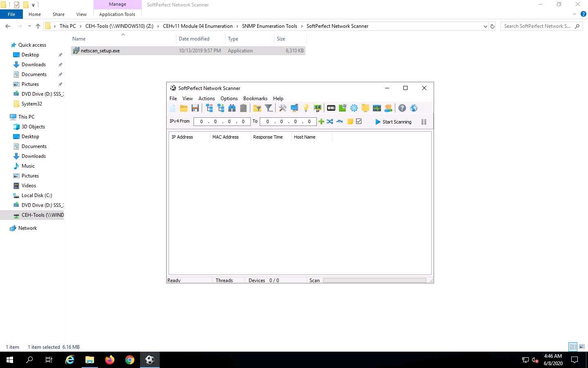The image size is (588, 368).
Task: Sort by Response Time column header
Action: point(271,137)
